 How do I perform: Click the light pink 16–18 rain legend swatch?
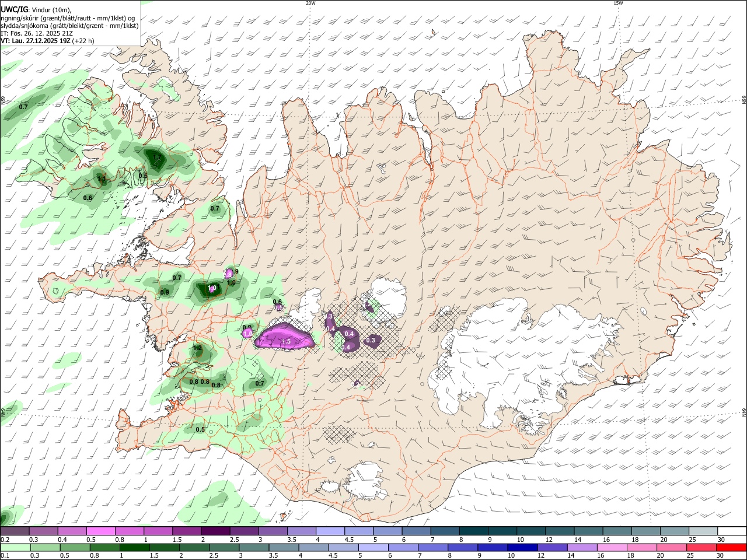(x=612, y=547)
